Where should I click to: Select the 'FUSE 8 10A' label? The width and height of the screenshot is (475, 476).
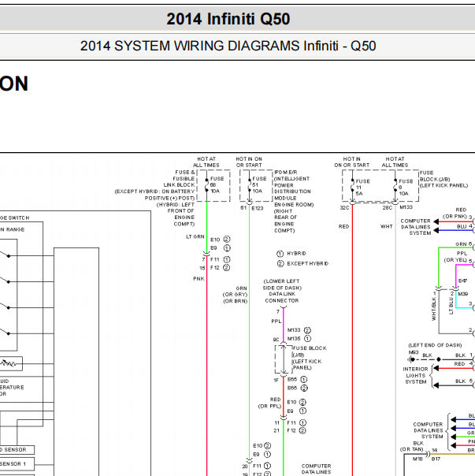point(406,188)
